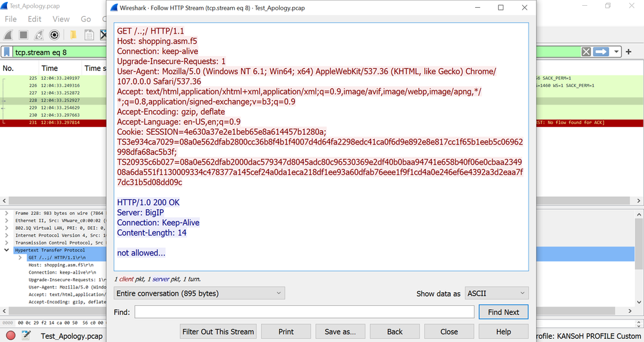Select Accept-Encoding line in packet details
Screen dimensions: 644x342
67,302
